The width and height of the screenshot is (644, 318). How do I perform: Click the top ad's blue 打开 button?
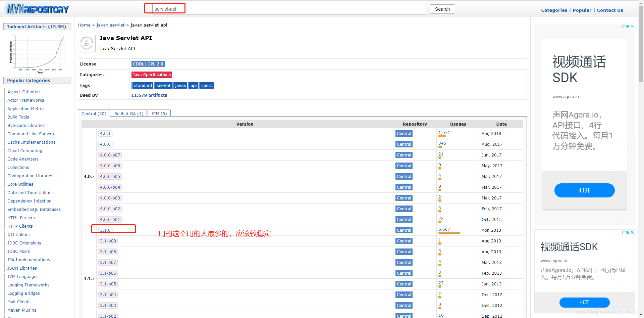click(584, 190)
